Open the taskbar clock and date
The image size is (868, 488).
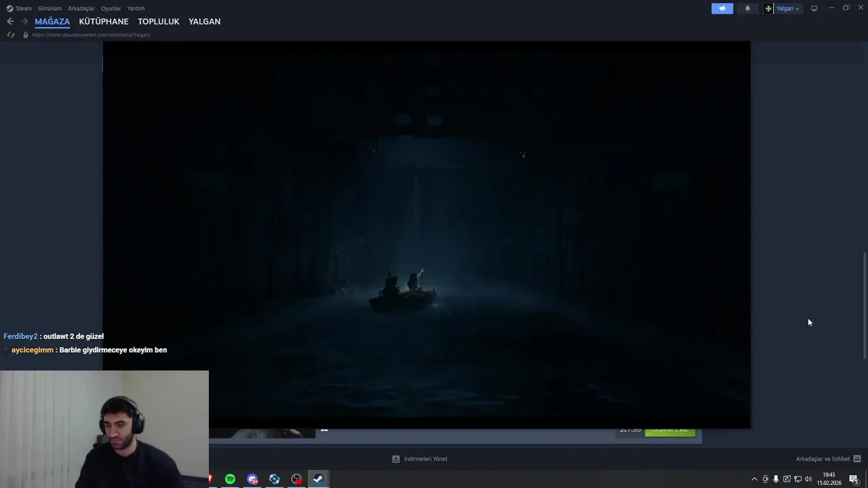point(829,479)
